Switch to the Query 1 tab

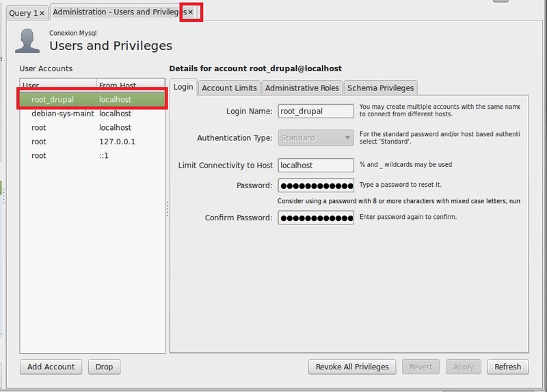click(x=23, y=13)
